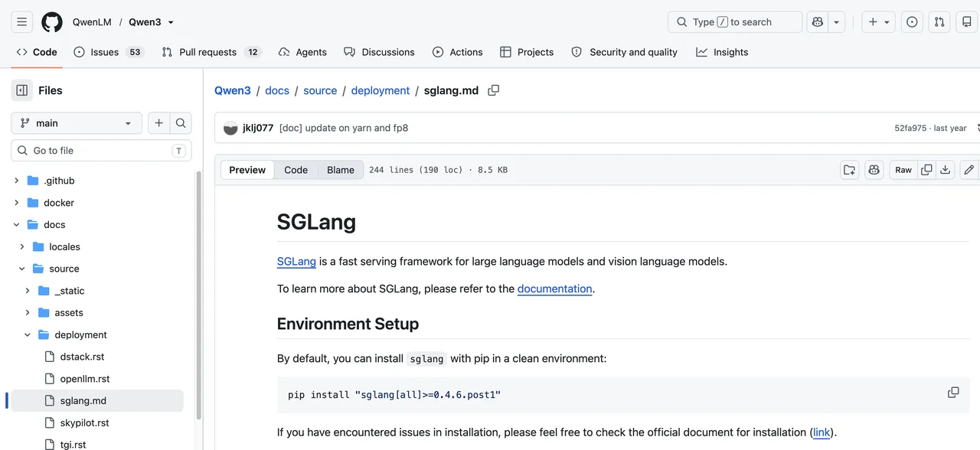The height and width of the screenshot is (450, 980).
Task: Open the Projects tab
Action: click(x=527, y=52)
